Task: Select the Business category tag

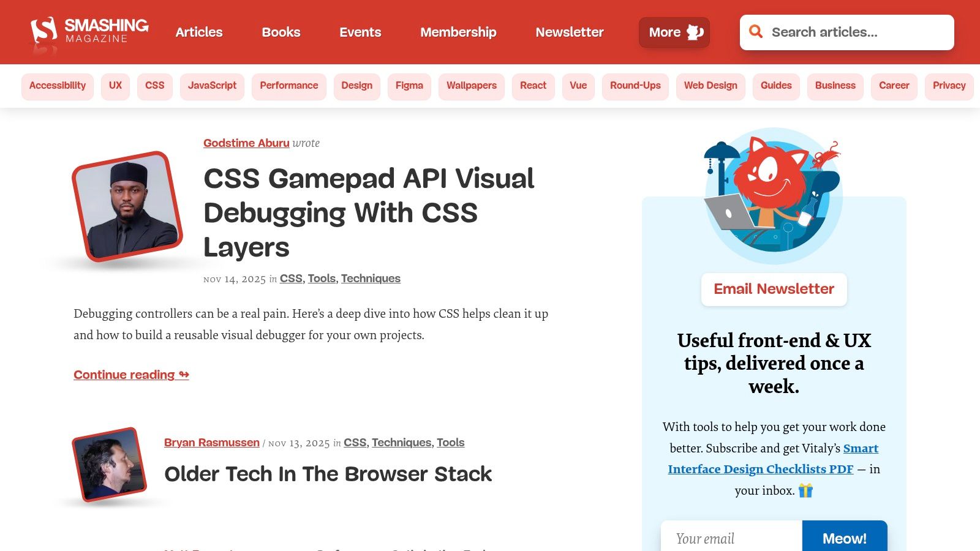Action: point(835,86)
